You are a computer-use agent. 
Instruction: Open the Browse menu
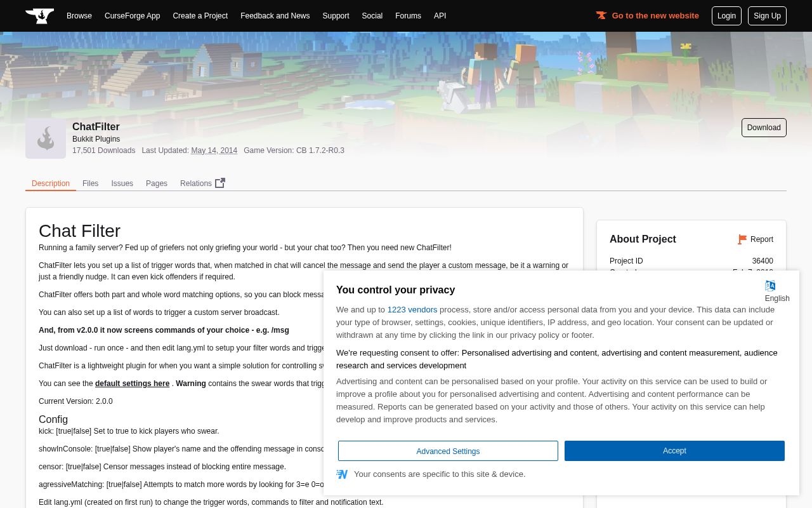click(x=79, y=16)
